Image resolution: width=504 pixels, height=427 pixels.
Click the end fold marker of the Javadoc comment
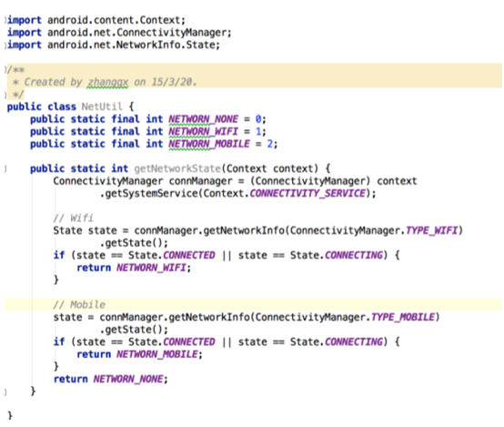(5, 95)
